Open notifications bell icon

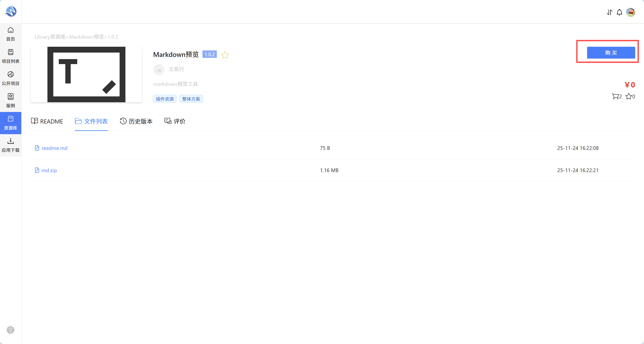point(619,12)
